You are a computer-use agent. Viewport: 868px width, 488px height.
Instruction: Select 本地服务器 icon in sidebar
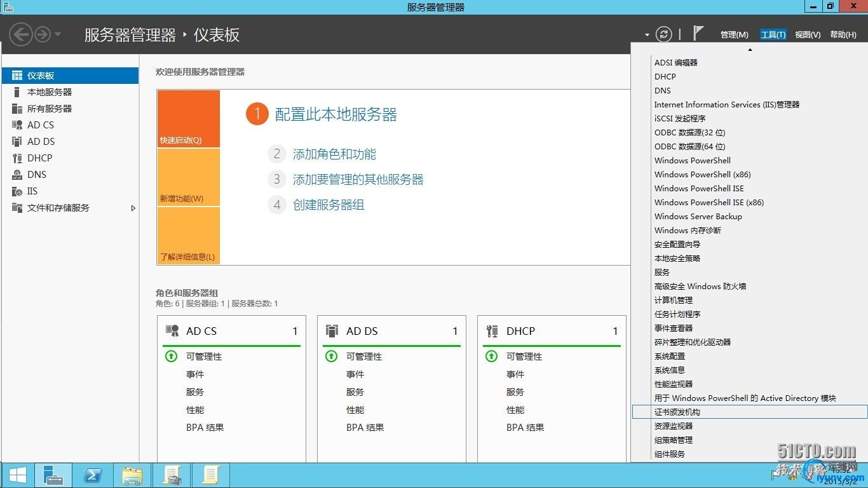[x=17, y=92]
